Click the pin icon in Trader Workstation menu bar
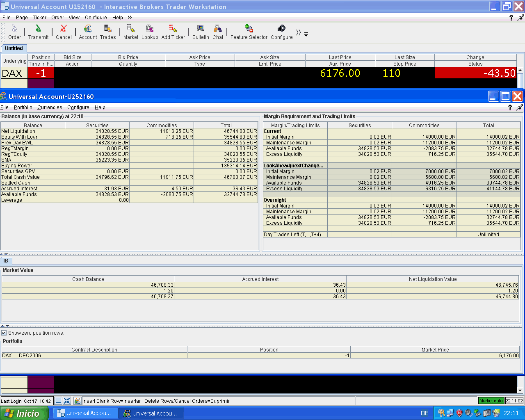Image resolution: width=525 pixels, height=420 pixels. 520,18
